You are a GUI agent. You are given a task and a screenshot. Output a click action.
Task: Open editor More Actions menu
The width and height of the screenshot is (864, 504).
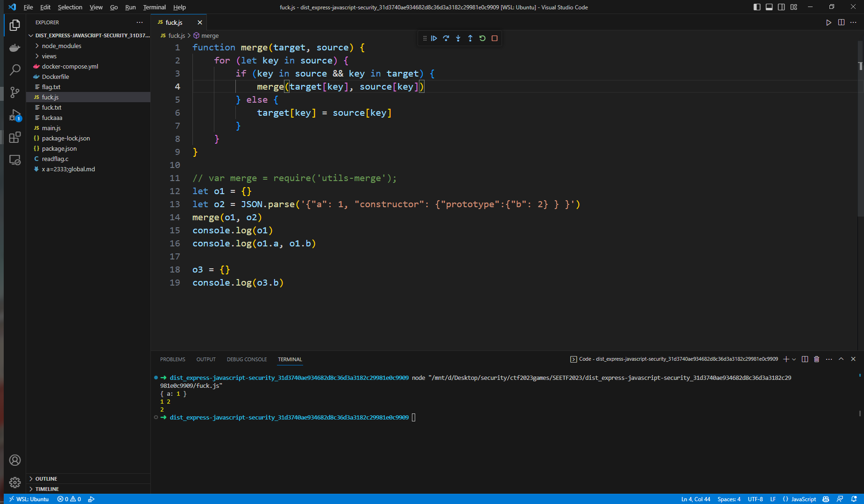click(853, 22)
